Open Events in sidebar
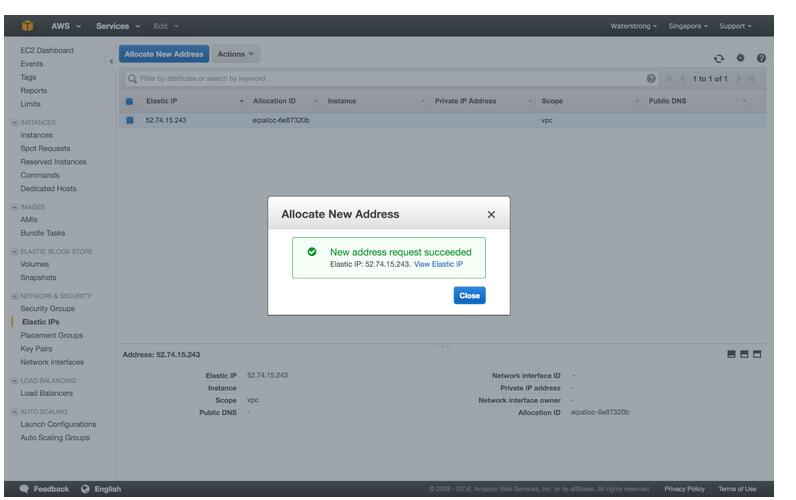Image resolution: width=796 pixels, height=500 pixels. 31,63
